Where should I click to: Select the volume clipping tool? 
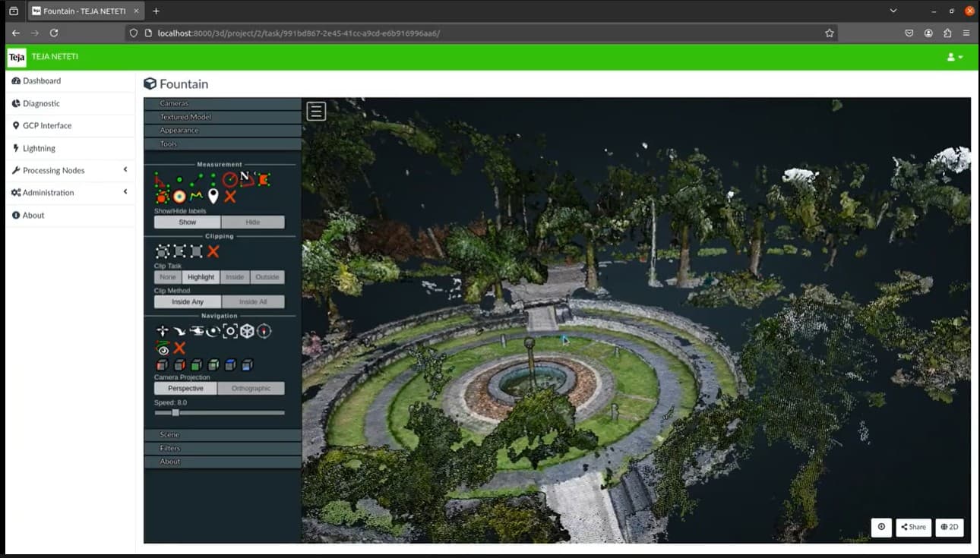pyautogui.click(x=163, y=251)
